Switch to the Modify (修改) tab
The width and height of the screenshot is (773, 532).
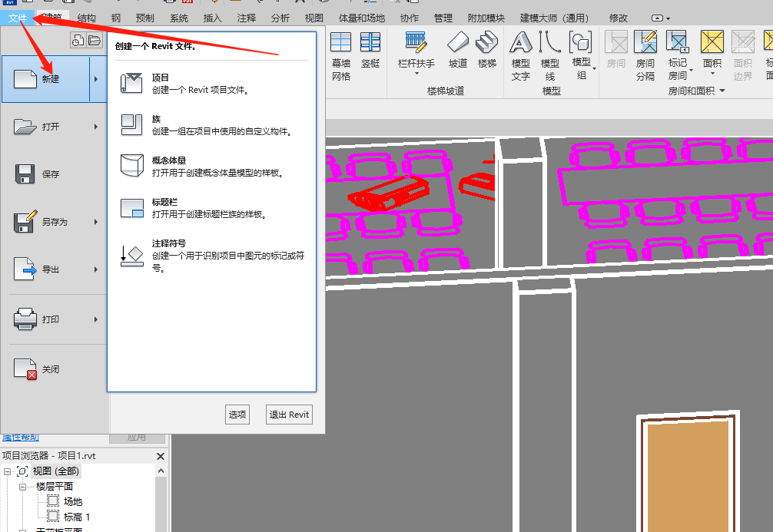click(619, 18)
